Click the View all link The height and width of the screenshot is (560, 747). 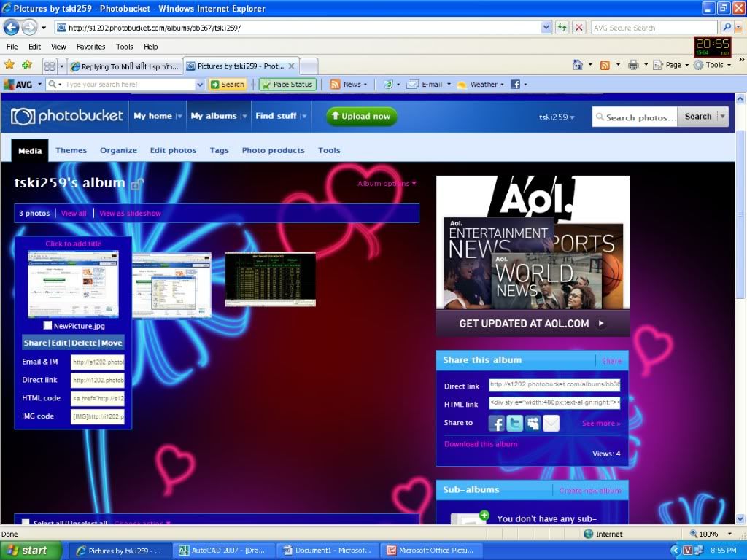[74, 214]
